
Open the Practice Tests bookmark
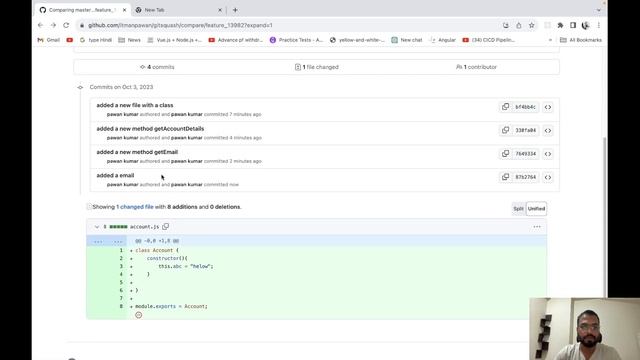click(296, 40)
